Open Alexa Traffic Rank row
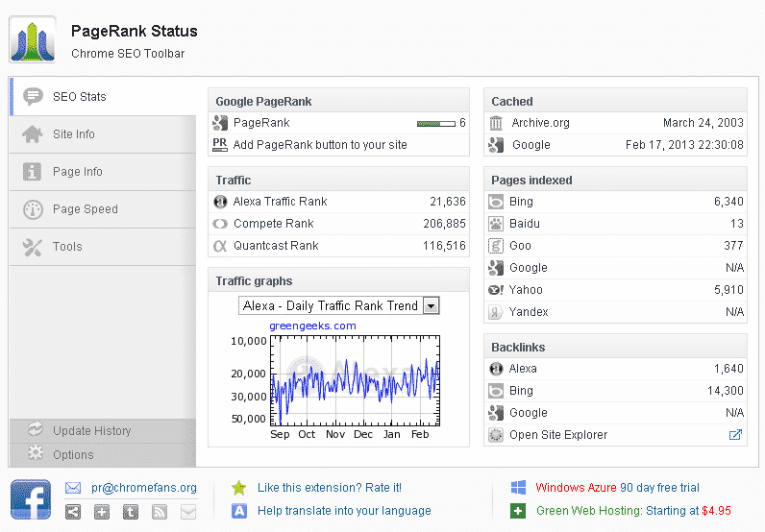The image size is (765, 532). [338, 202]
